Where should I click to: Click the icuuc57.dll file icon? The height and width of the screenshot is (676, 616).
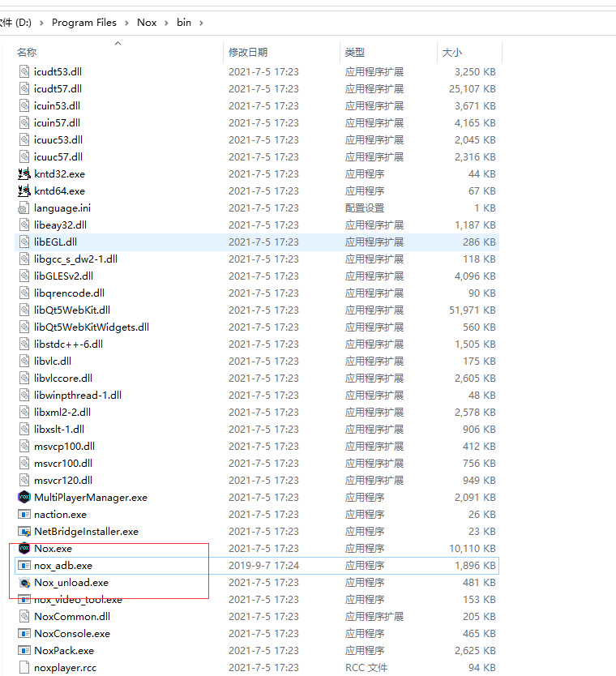click(24, 156)
